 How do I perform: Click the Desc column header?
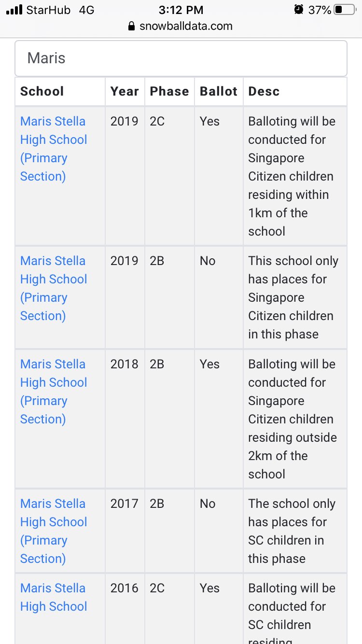[x=264, y=91]
